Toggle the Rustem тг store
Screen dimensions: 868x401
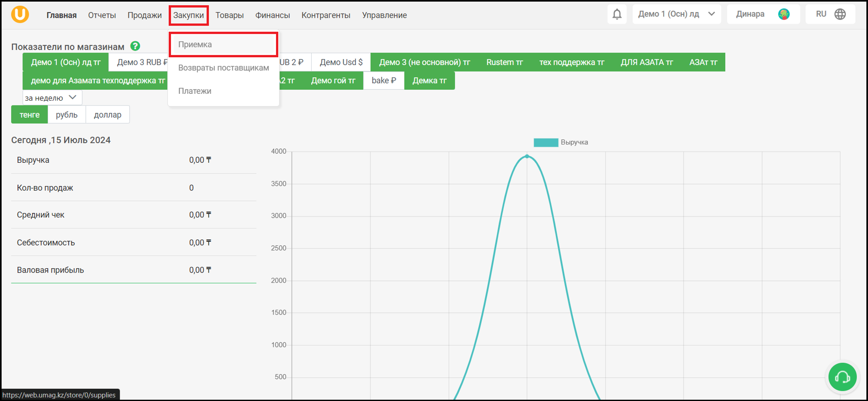tap(504, 62)
